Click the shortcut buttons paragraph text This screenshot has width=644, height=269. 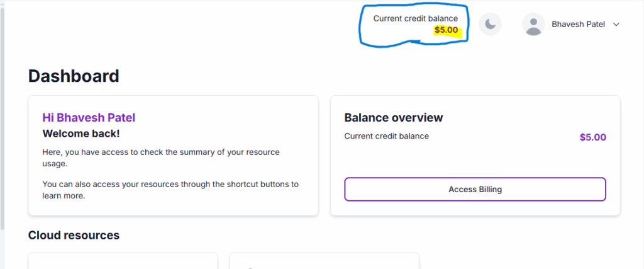tap(170, 190)
